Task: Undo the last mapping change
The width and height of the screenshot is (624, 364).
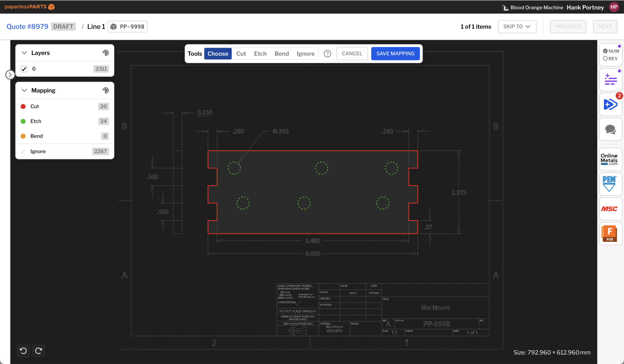Action: coord(24,351)
